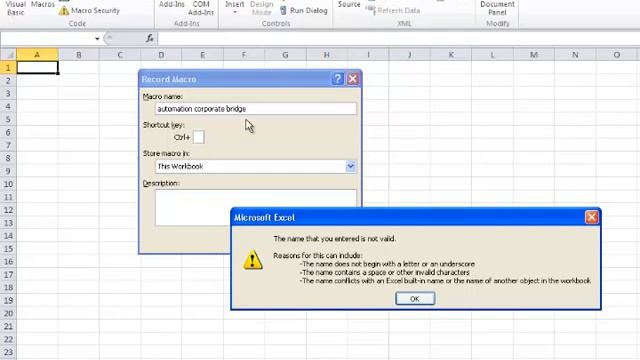Click Refresh Data in XML group
The image size is (640, 360).
click(393, 11)
